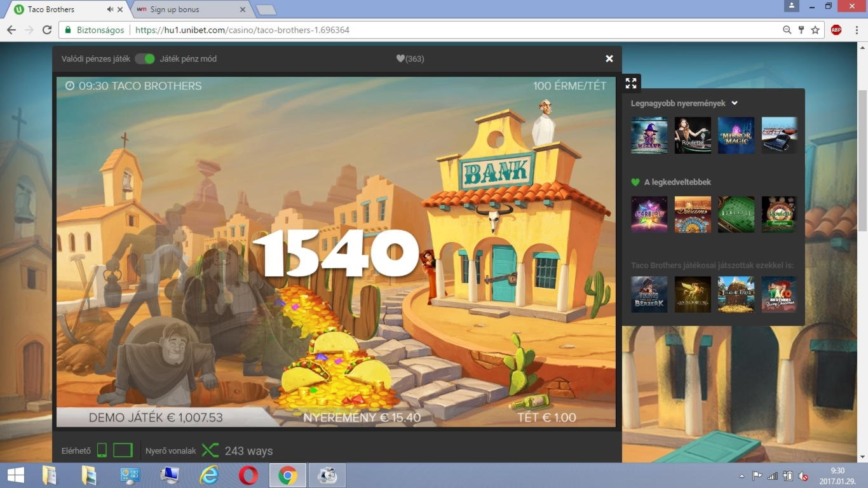Open the Mega Fortune Dreams thumbnail
The width and height of the screenshot is (868, 488).
click(x=693, y=214)
